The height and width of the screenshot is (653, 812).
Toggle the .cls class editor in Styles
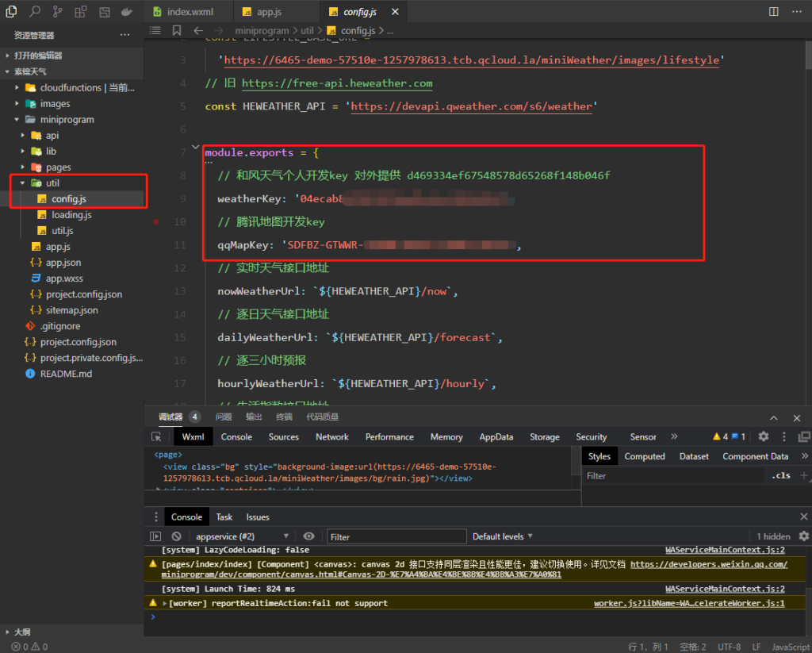point(780,476)
